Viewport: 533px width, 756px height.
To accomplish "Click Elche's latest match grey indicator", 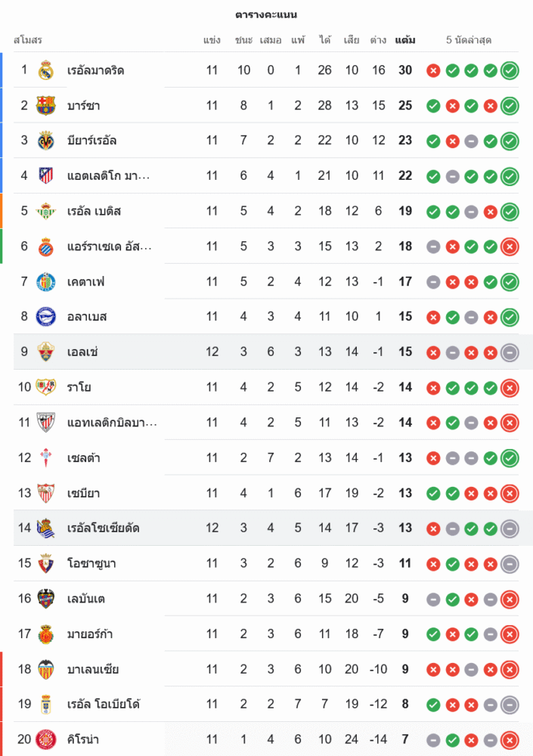I will [510, 352].
